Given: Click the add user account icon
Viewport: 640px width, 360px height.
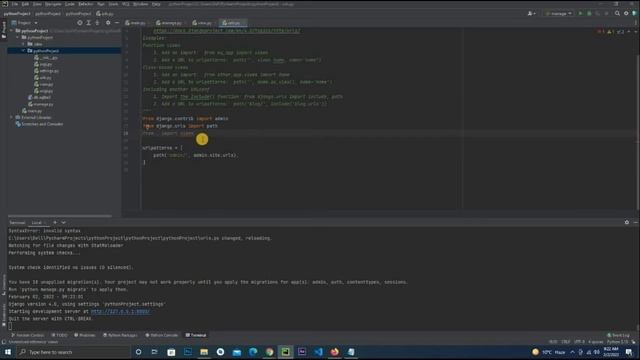Looking at the screenshot, I should [x=531, y=13].
